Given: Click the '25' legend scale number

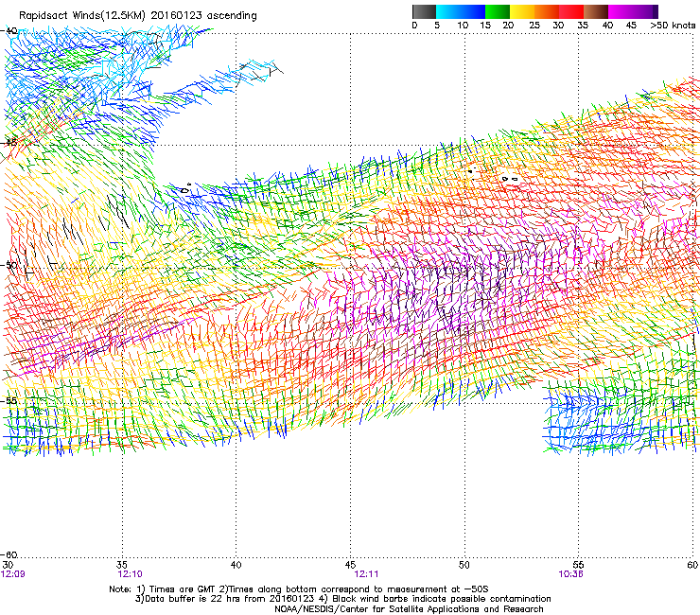Looking at the screenshot, I should pyautogui.click(x=534, y=26).
